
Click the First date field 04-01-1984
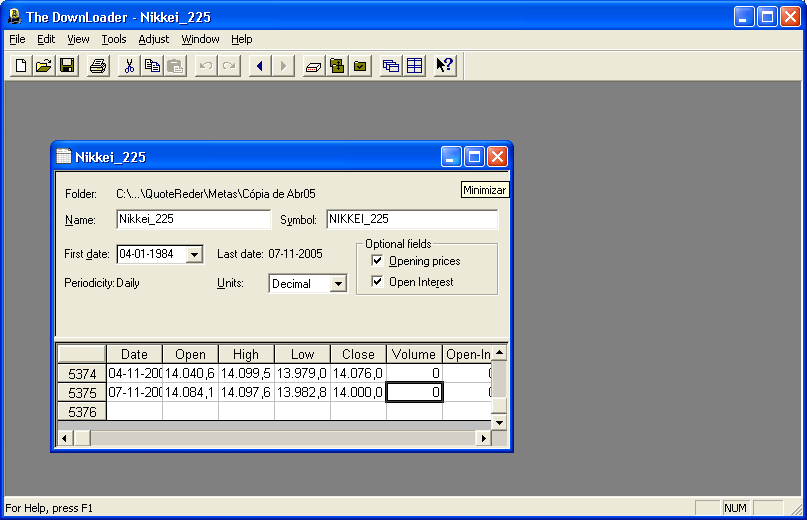pos(151,254)
